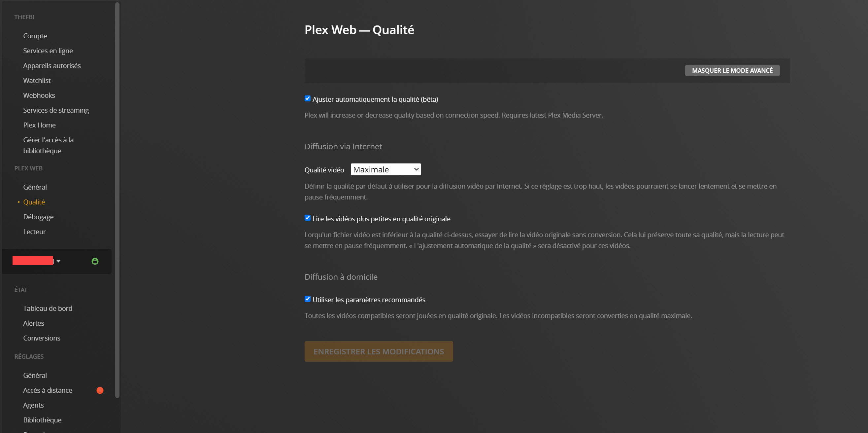Toggle Ajuster automatiquement la qualité checkbox
The image size is (868, 433).
point(307,98)
